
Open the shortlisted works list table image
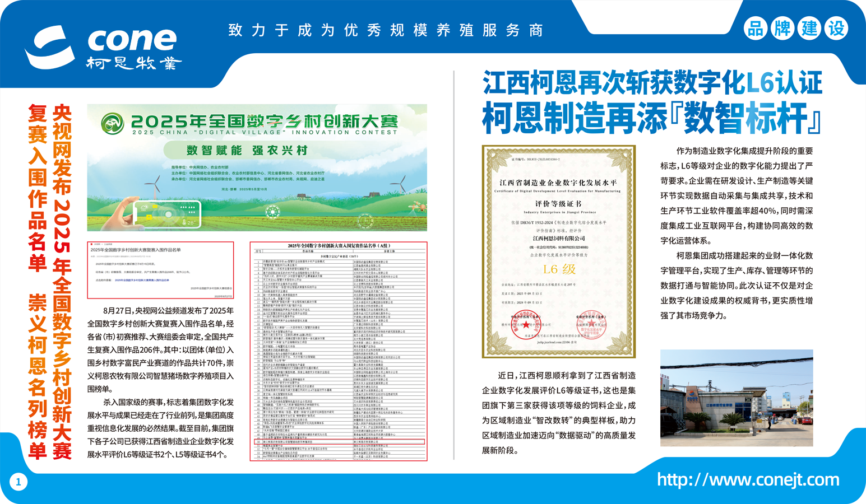[339, 351]
